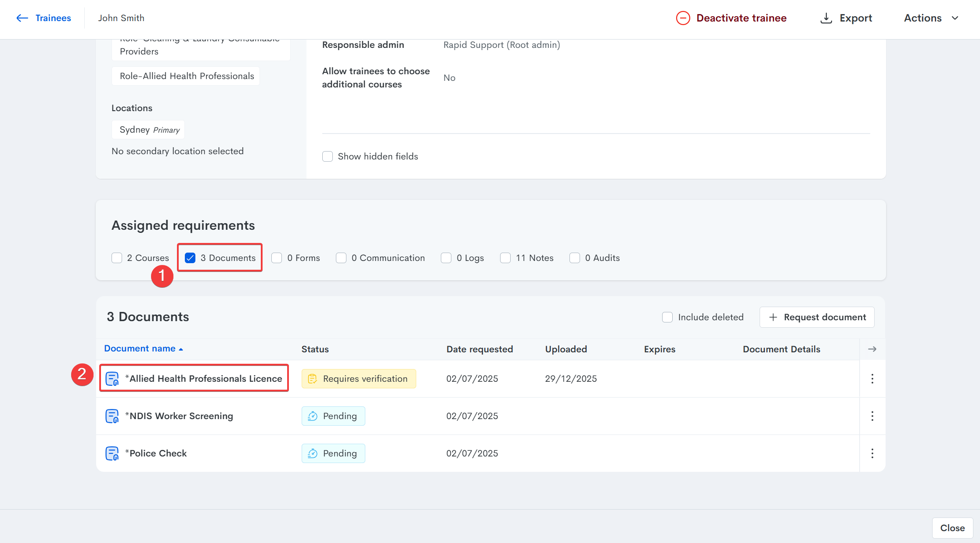Screen dimensions: 980x543
Task: Click the right arrow in the table header
Action: [x=872, y=349]
